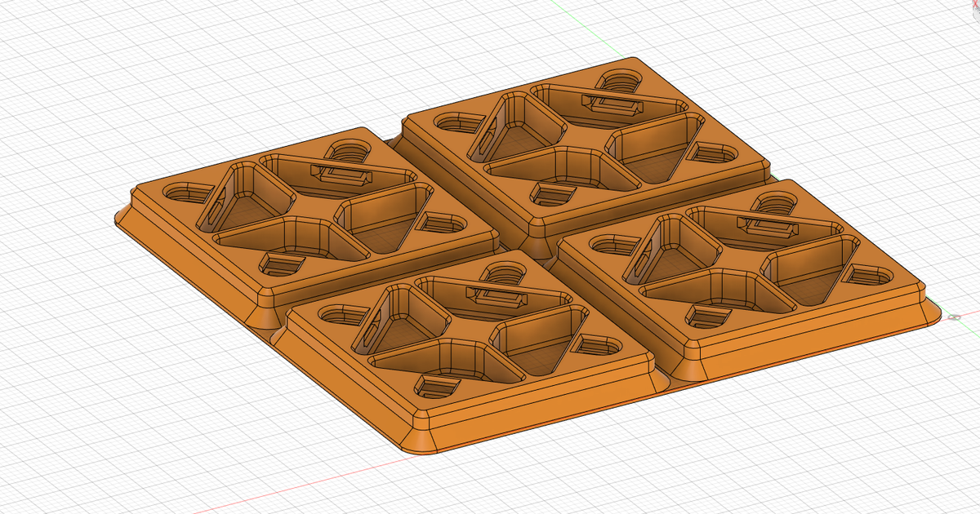Pick the raised rectangular tab inside the rearmost tray
980x514 pixels.
pos(610,104)
